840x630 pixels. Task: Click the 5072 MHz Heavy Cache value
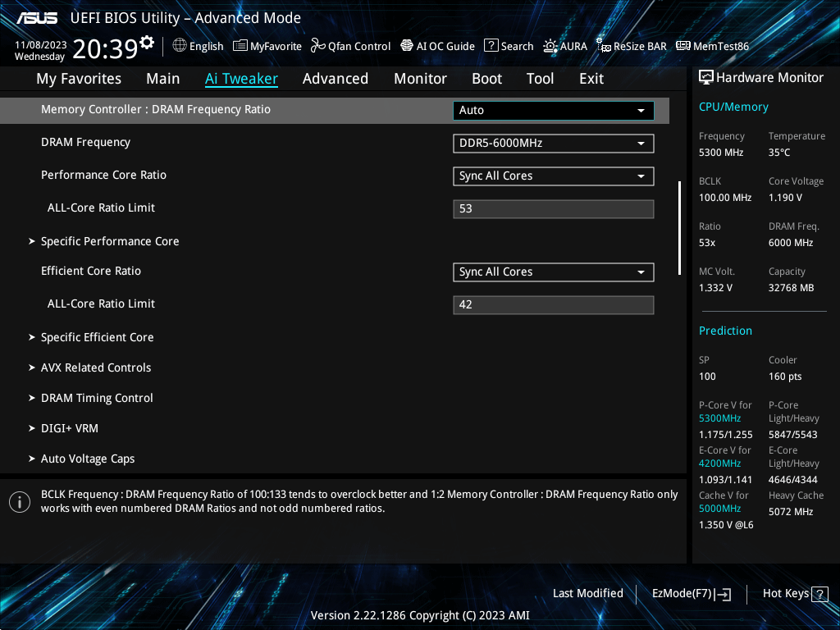pos(791,512)
